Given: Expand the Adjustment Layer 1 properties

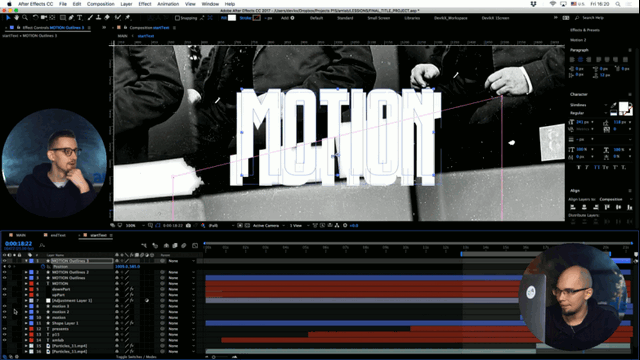Looking at the screenshot, I should coord(26,301).
